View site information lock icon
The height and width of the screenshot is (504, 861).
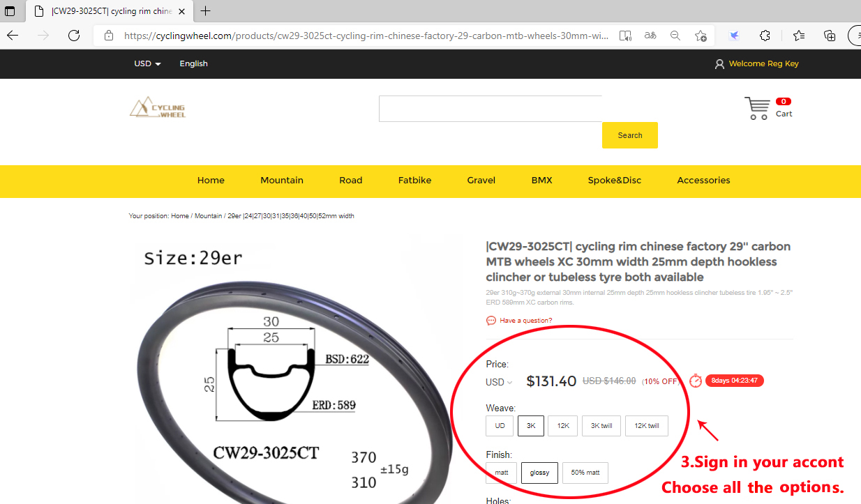108,36
